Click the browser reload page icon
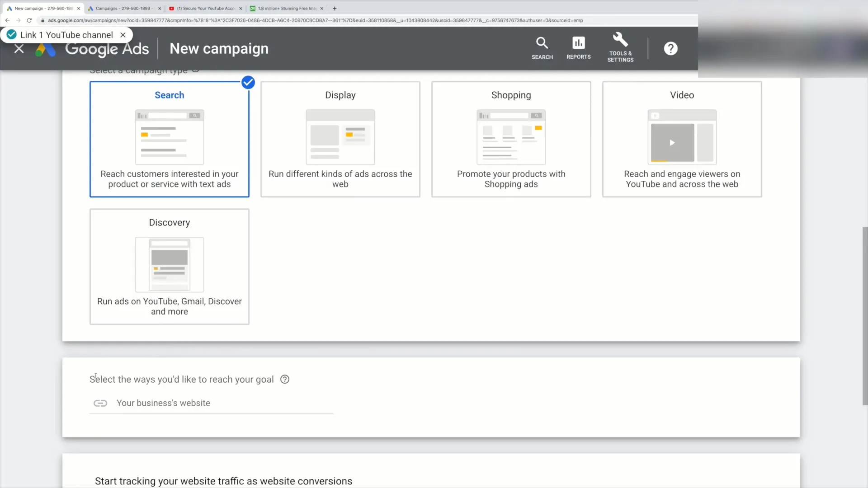Image resolution: width=868 pixels, height=488 pixels. coord(29,20)
